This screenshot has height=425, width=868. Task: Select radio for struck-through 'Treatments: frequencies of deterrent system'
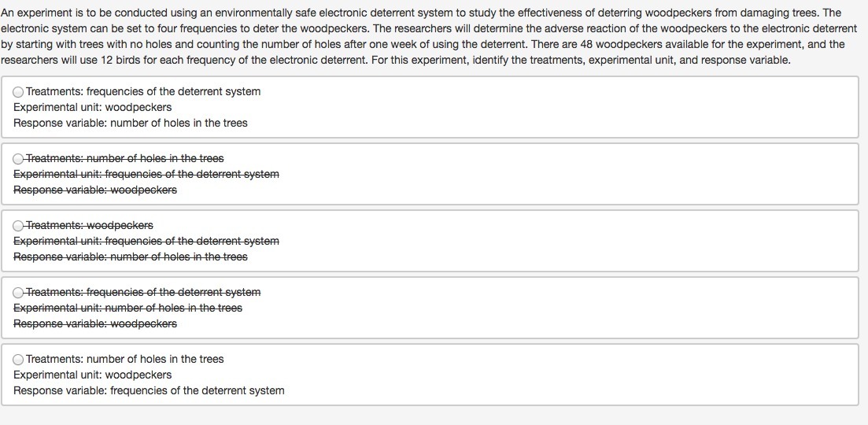(x=19, y=292)
